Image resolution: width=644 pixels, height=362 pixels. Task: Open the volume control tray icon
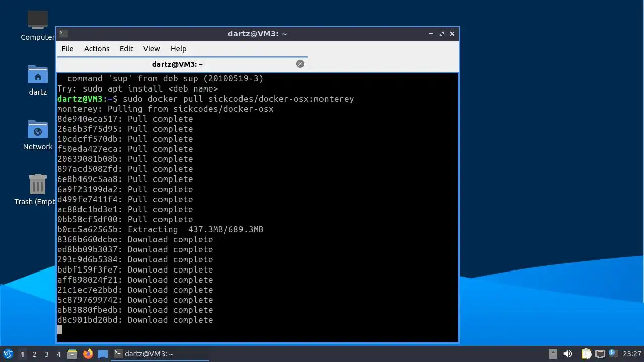pos(568,354)
